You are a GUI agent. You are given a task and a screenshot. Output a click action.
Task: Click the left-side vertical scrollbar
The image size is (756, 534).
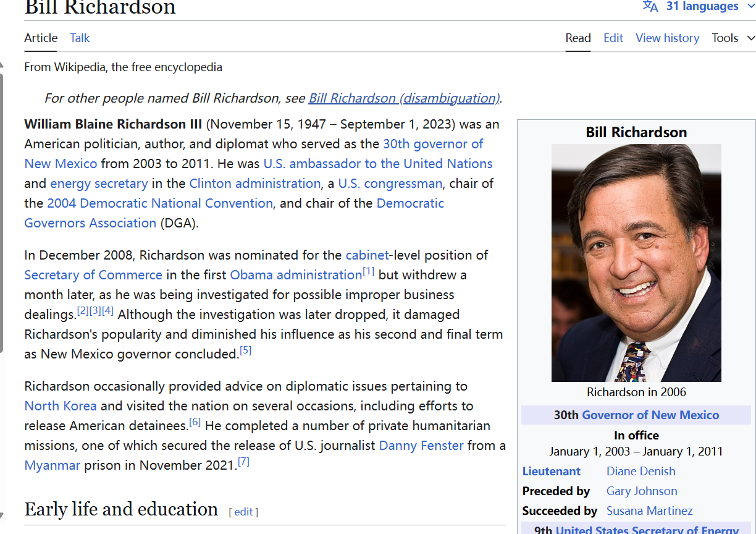pos(2,210)
